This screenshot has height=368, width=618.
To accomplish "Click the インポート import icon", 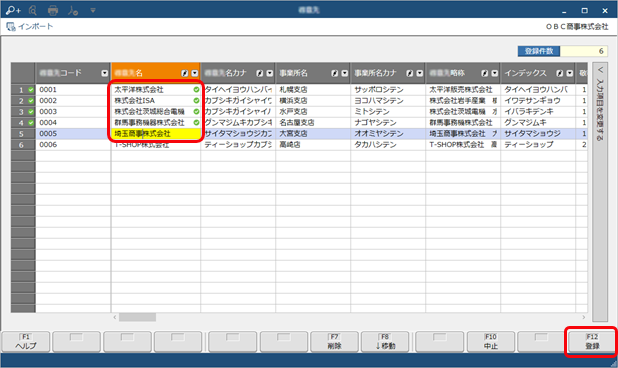I will 11,27.
